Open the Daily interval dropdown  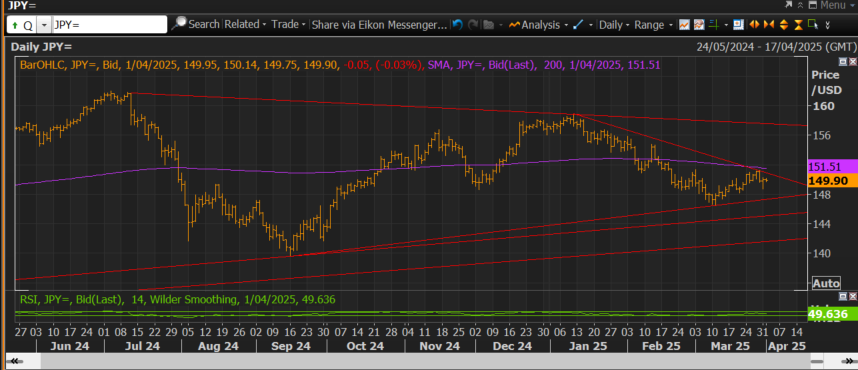point(614,25)
